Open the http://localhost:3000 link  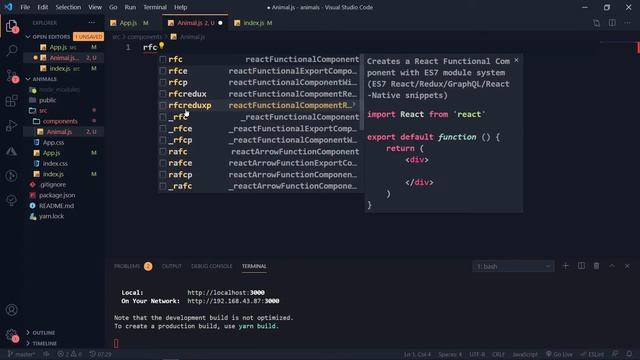[x=226, y=293]
